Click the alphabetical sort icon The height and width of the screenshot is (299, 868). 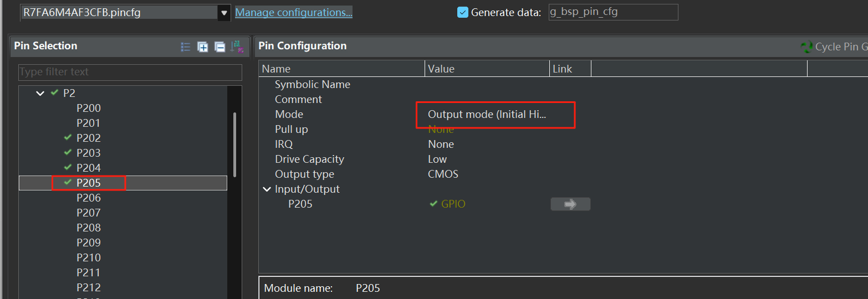[x=237, y=47]
